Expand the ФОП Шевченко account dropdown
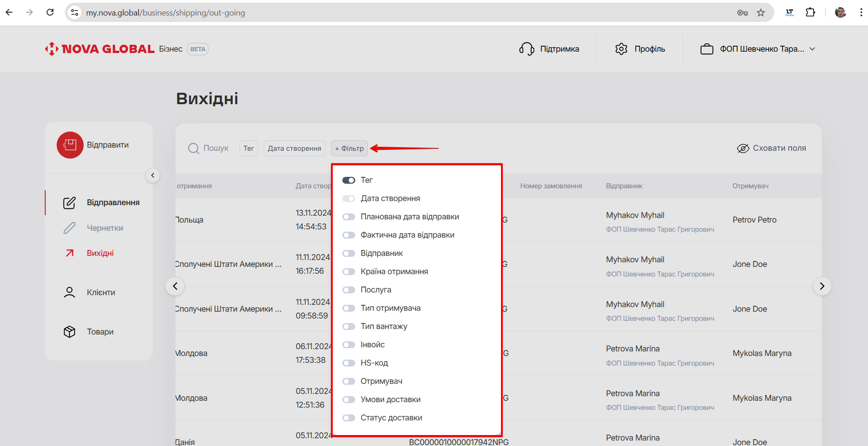The height and width of the screenshot is (446, 868). (x=812, y=49)
